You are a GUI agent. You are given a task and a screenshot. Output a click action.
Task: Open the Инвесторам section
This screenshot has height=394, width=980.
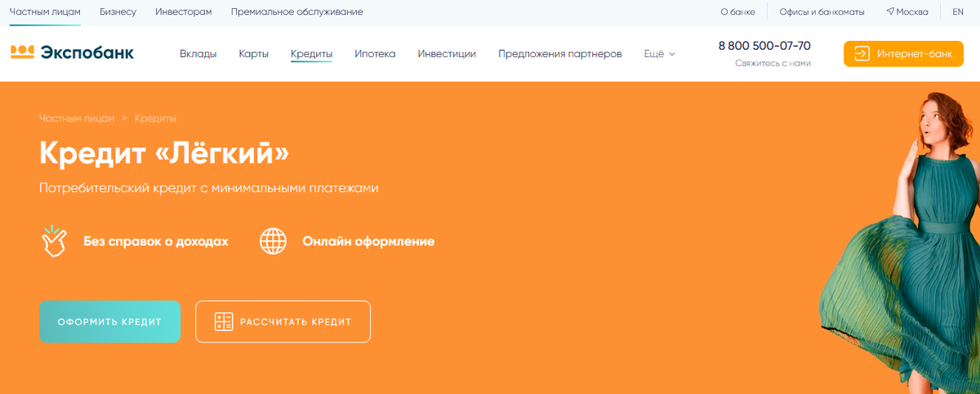pos(184,12)
